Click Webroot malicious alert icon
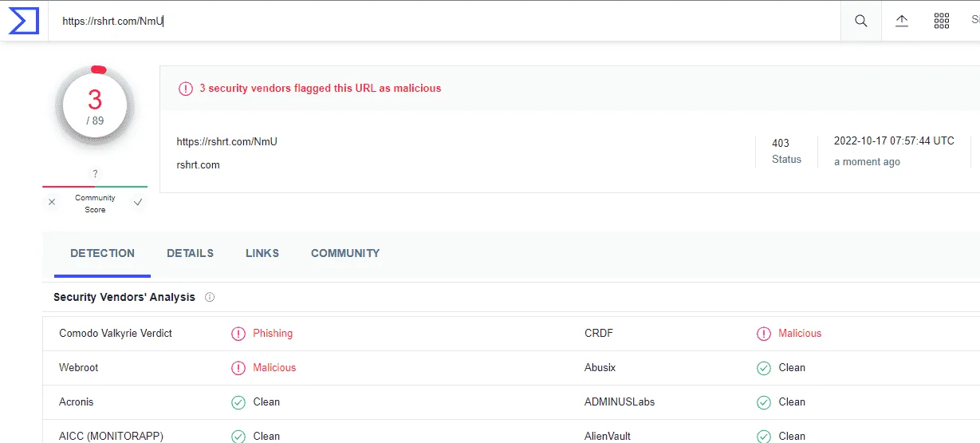 click(238, 368)
